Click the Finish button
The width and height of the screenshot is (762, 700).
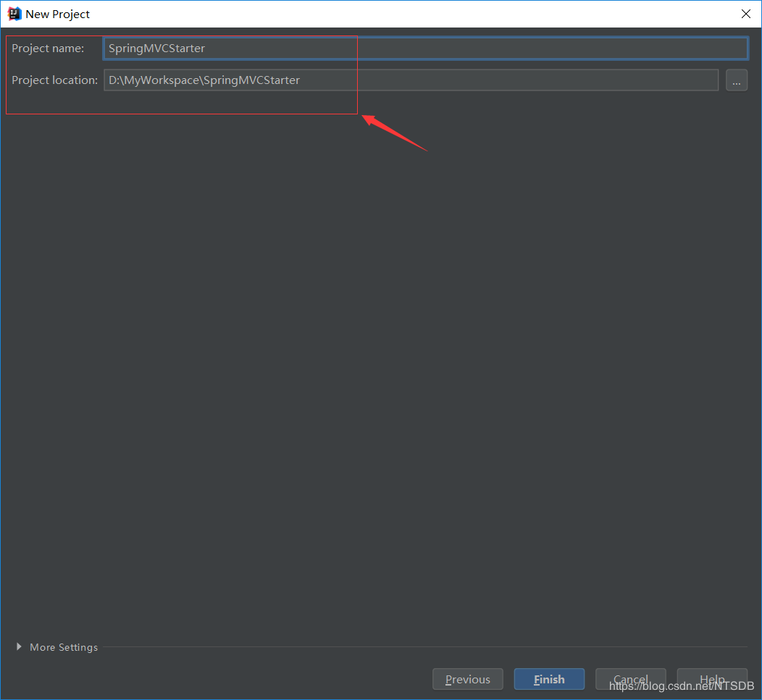(x=549, y=679)
